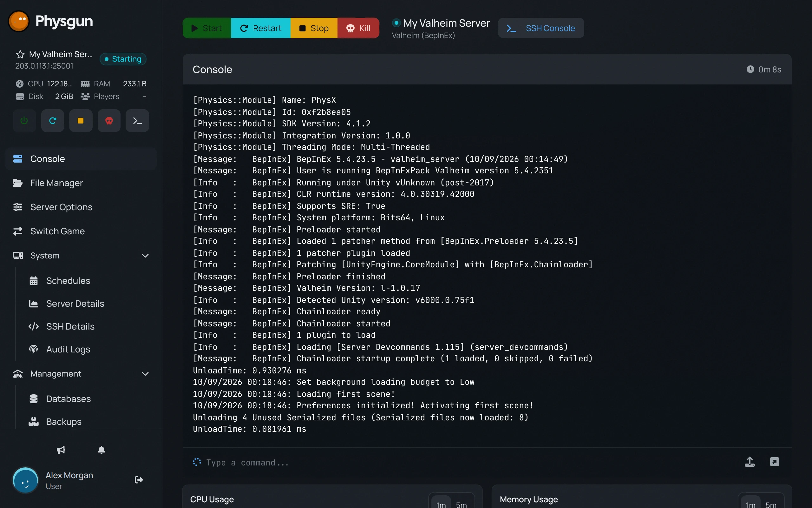This screenshot has height=508, width=812.
Task: Click the Memory Usage panel heading
Action: pyautogui.click(x=528, y=499)
